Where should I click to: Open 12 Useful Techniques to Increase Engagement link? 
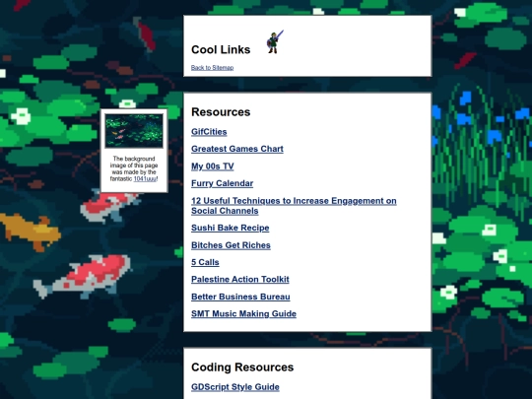[294, 206]
